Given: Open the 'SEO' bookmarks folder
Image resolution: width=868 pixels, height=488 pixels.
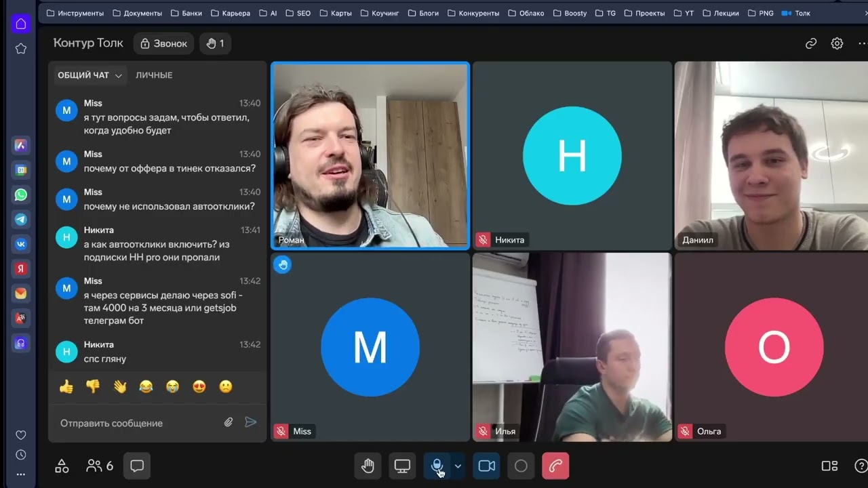Looking at the screenshot, I should 298,13.
